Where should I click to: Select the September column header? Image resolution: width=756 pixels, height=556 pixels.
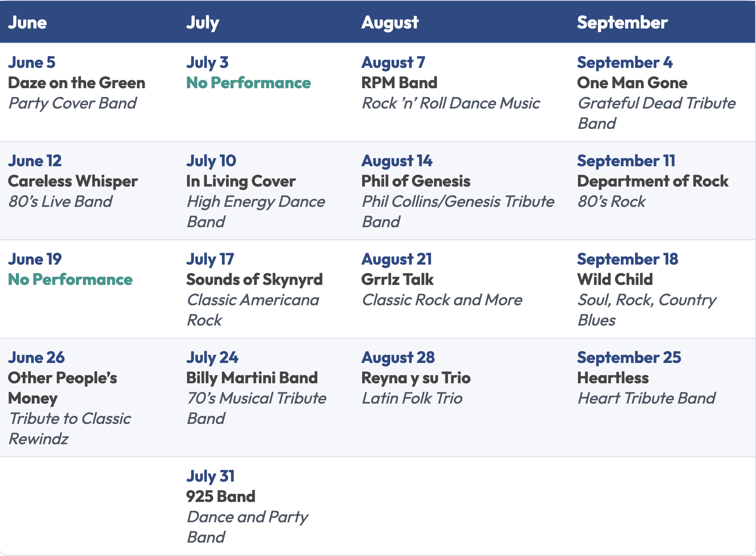pos(622,23)
